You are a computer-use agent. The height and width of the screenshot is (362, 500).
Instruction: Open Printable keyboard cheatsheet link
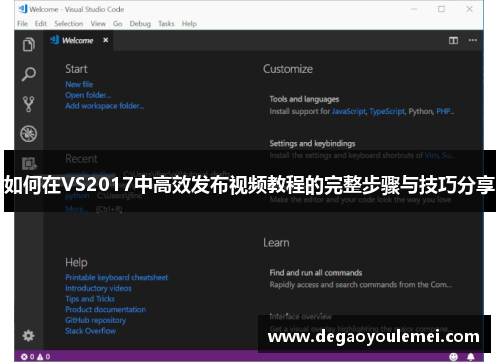(x=117, y=277)
